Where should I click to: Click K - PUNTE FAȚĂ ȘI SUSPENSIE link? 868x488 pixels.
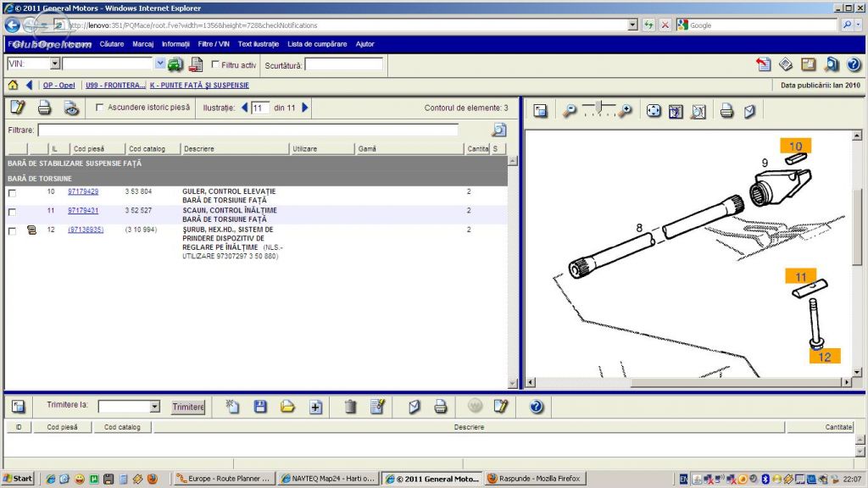tap(199, 86)
